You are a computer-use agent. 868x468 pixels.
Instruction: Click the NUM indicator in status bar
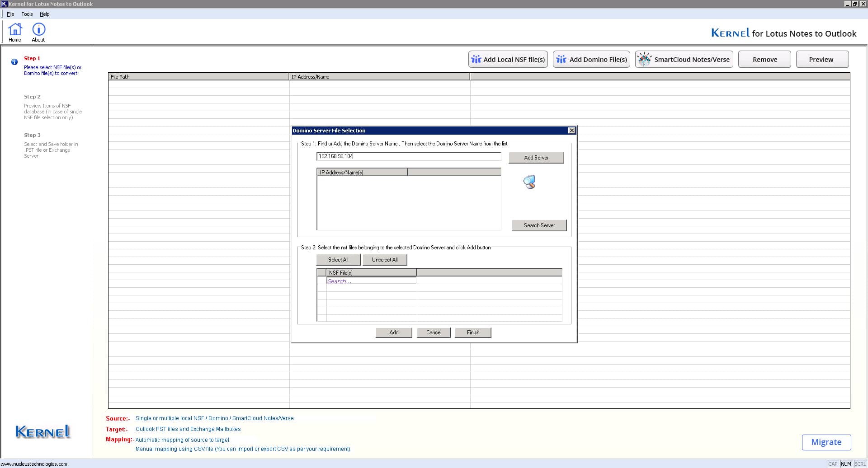(x=846, y=464)
